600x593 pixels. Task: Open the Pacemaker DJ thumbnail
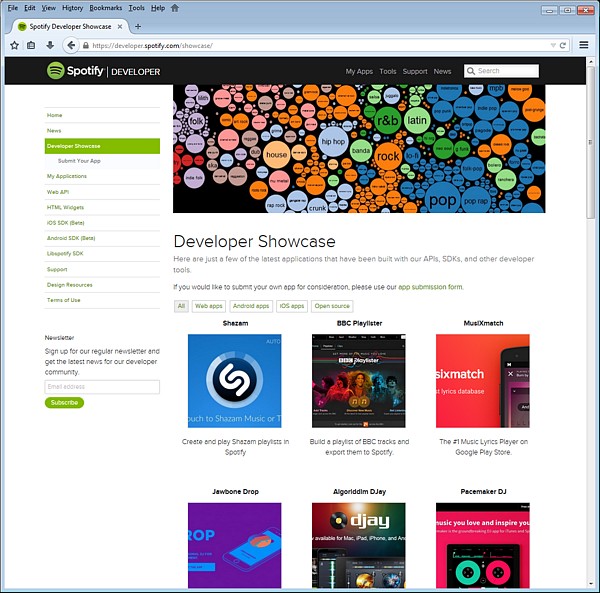pos(483,546)
